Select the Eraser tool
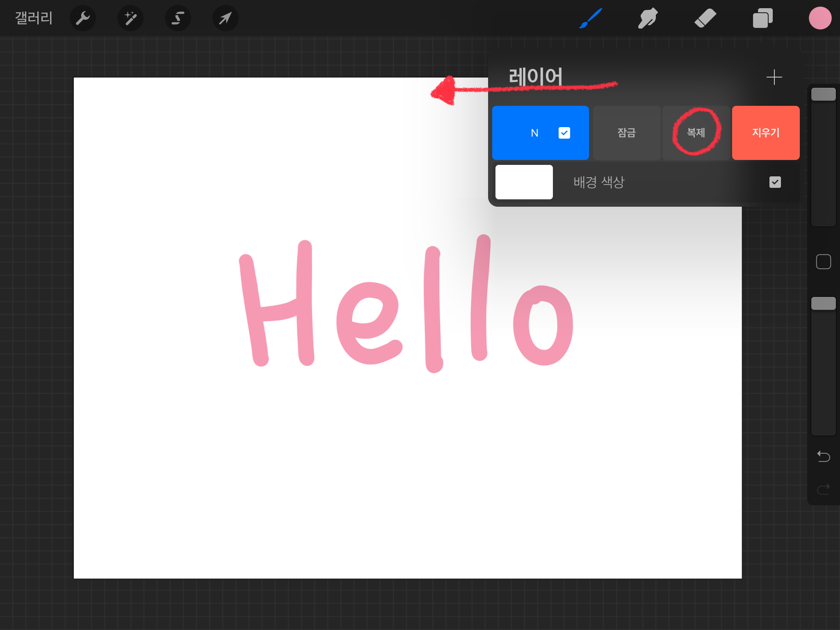 (705, 18)
